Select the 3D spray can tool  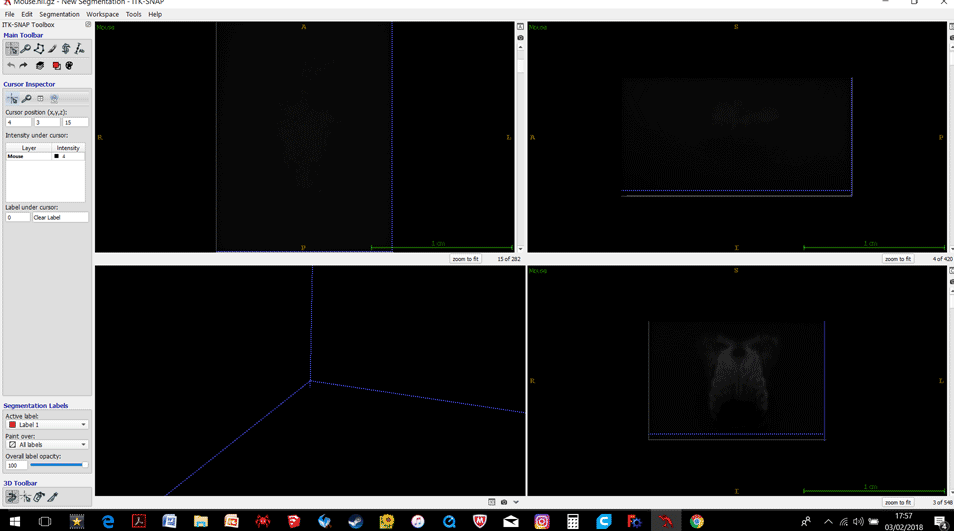39,497
